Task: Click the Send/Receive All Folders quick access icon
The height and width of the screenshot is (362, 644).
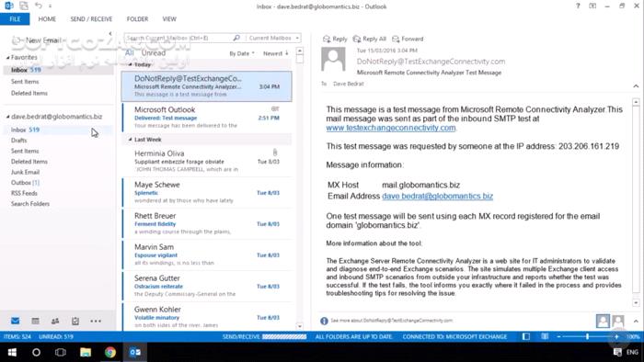Action: coord(24,6)
